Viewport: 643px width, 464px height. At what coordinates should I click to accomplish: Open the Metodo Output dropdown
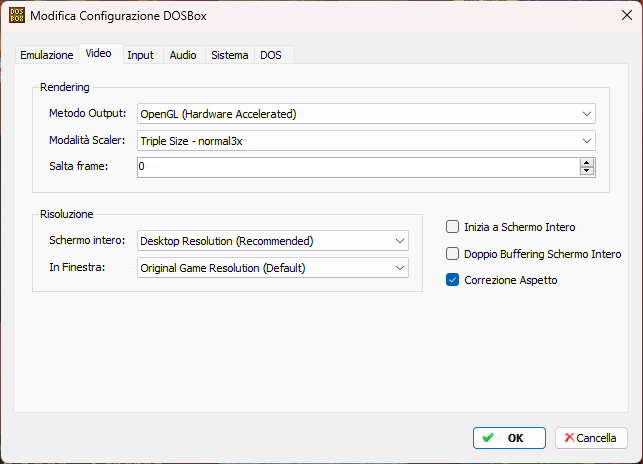366,114
